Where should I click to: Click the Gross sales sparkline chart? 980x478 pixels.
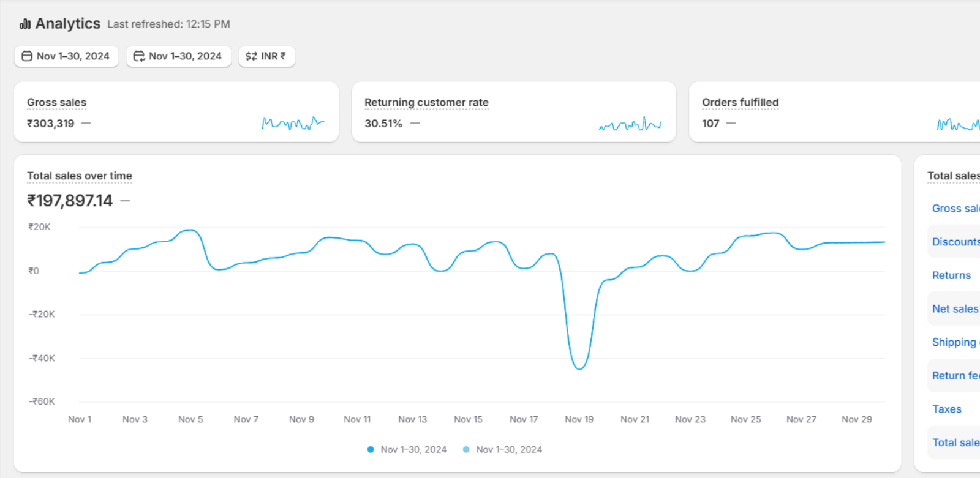[x=293, y=123]
